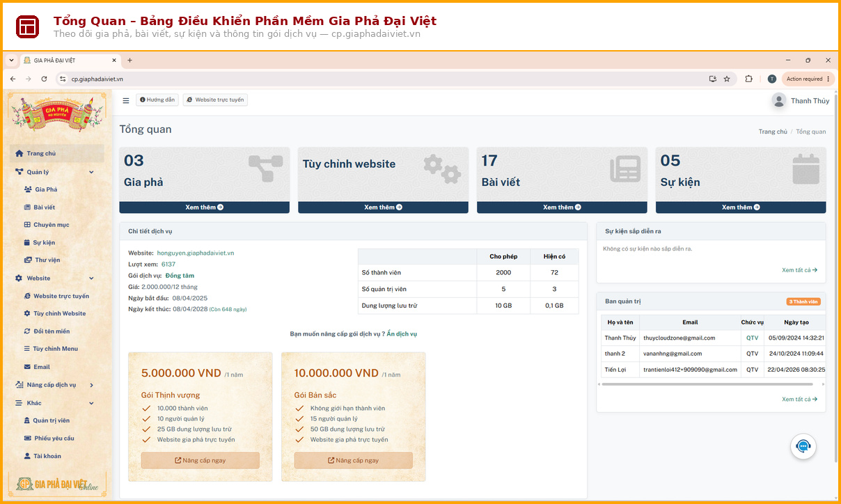Screen dimensions: 841x504
Task: Click Xem tất cả in Sự kiện sắp diễn ra
Action: click(x=799, y=270)
